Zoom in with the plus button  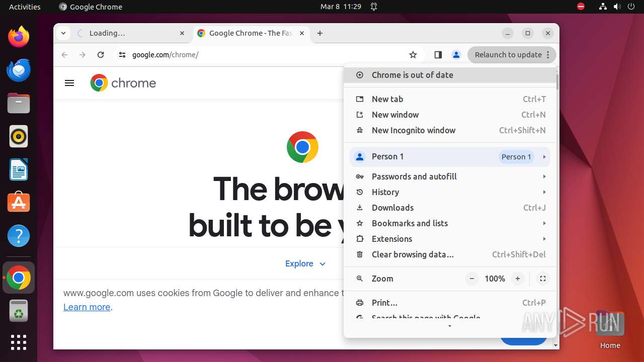517,279
